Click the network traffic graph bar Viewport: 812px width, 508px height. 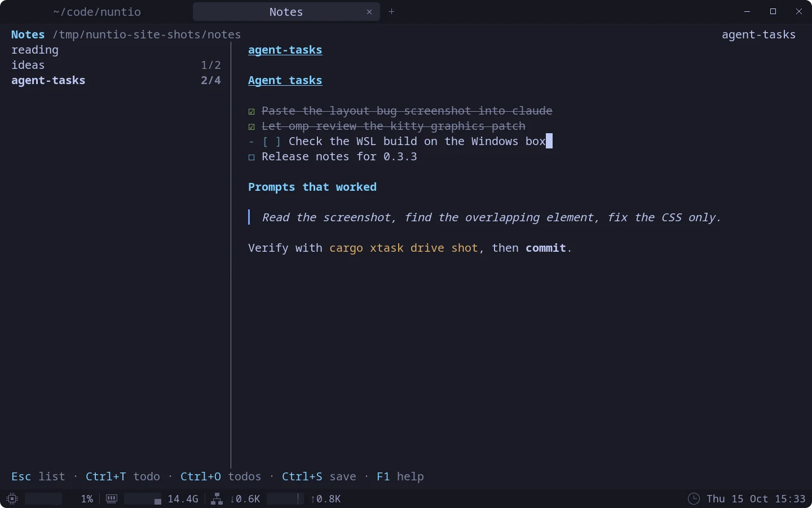(x=285, y=499)
